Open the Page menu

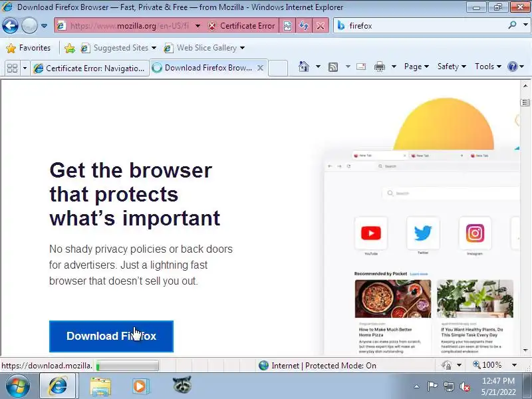tap(416, 66)
